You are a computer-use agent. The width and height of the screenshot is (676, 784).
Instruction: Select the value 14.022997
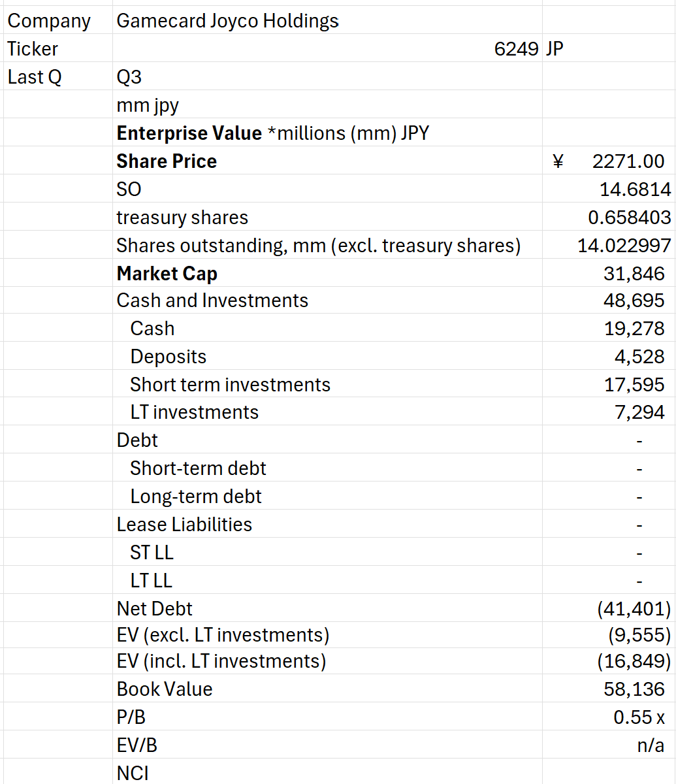[x=624, y=246]
